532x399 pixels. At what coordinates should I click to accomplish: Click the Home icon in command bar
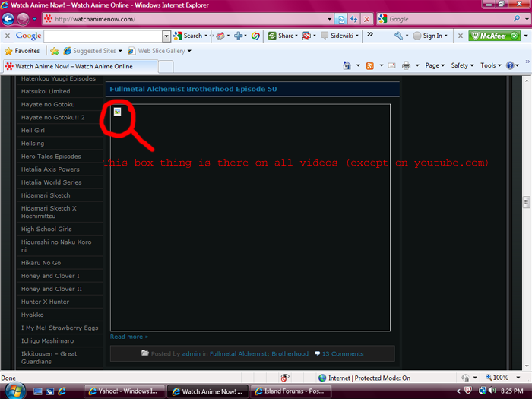(x=347, y=65)
